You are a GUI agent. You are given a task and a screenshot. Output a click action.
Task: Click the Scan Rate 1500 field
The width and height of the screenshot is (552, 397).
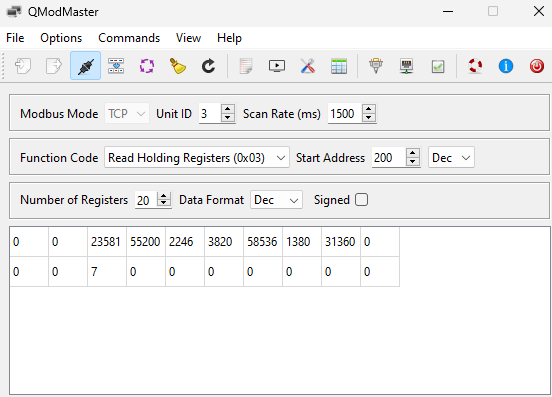[345, 113]
